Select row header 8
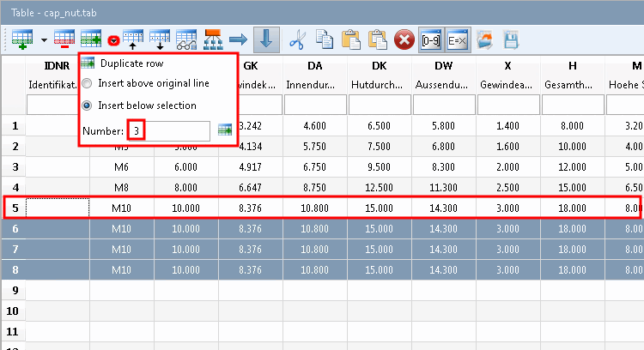Screen dimensions: 644x350 pos(14,269)
